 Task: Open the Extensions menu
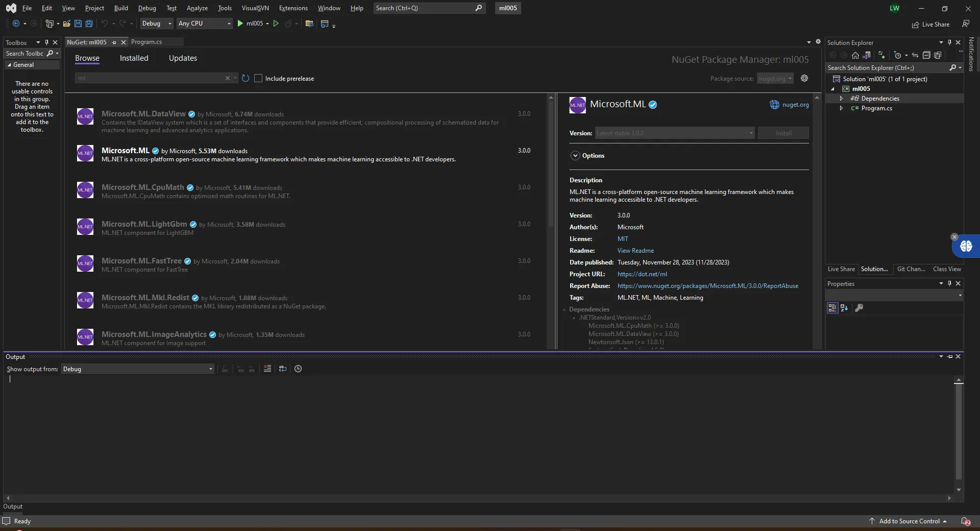click(293, 8)
